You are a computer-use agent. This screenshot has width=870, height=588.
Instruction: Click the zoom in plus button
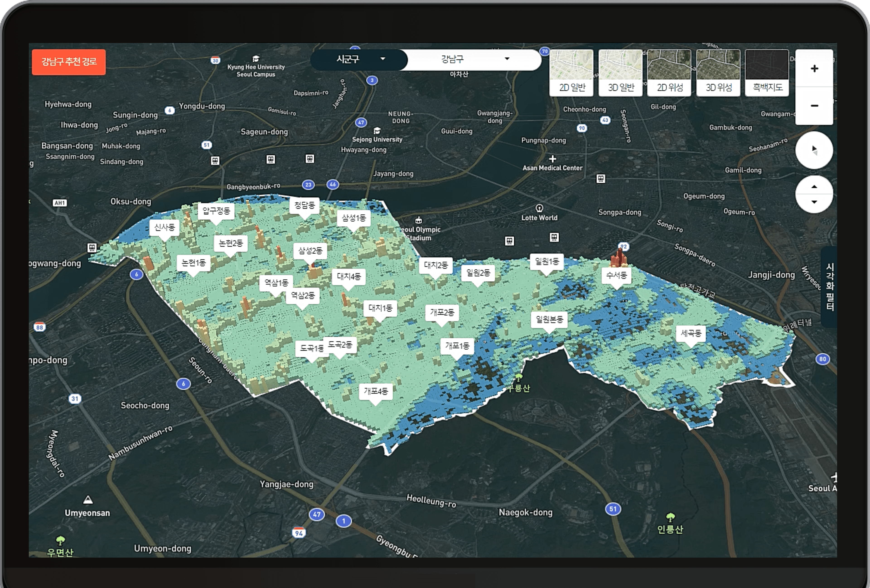click(x=814, y=69)
